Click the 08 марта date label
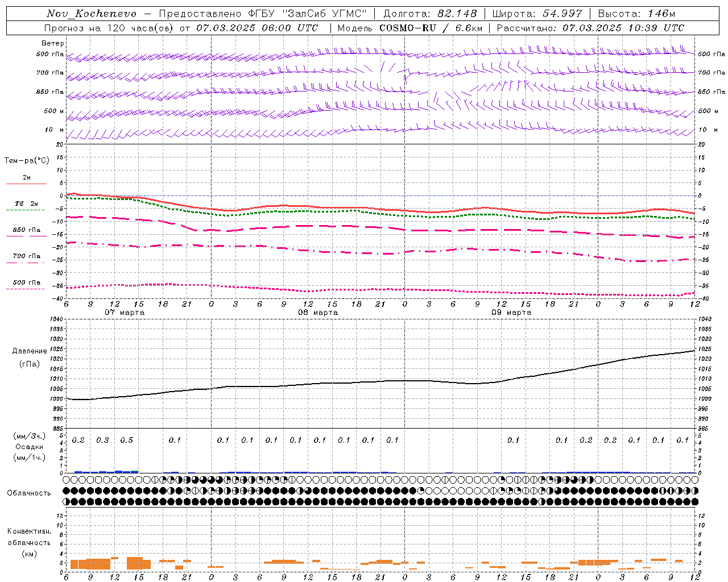This screenshot has width=728, height=582. click(318, 313)
